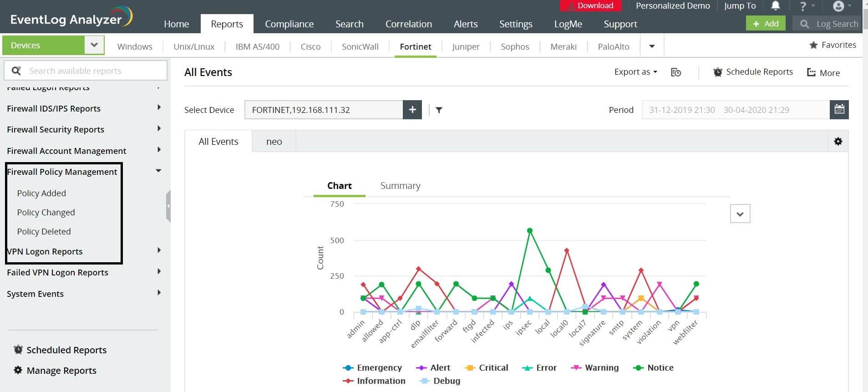This screenshot has height=392, width=868.
Task: Expand Firewall IDS/IPS Reports
Action: (x=159, y=107)
